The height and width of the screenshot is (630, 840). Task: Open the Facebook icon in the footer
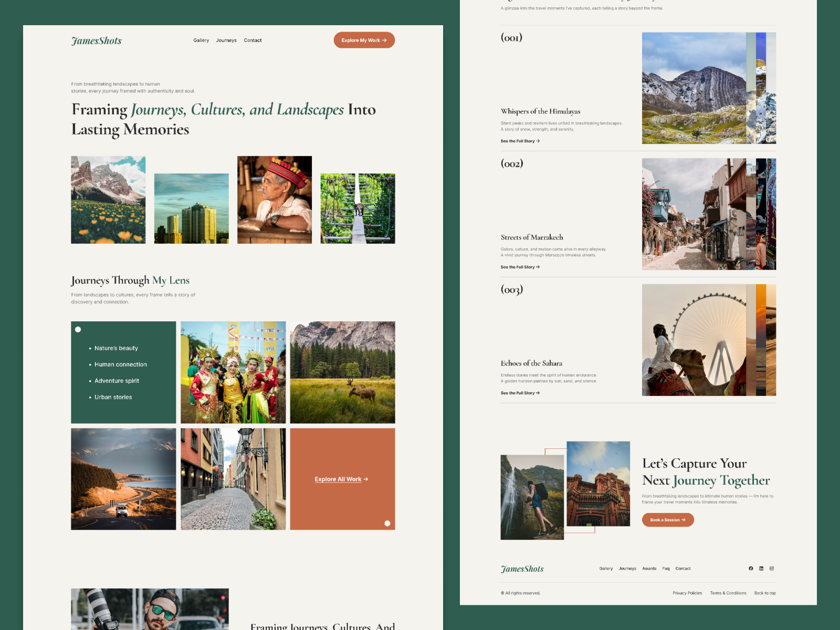coord(750,568)
